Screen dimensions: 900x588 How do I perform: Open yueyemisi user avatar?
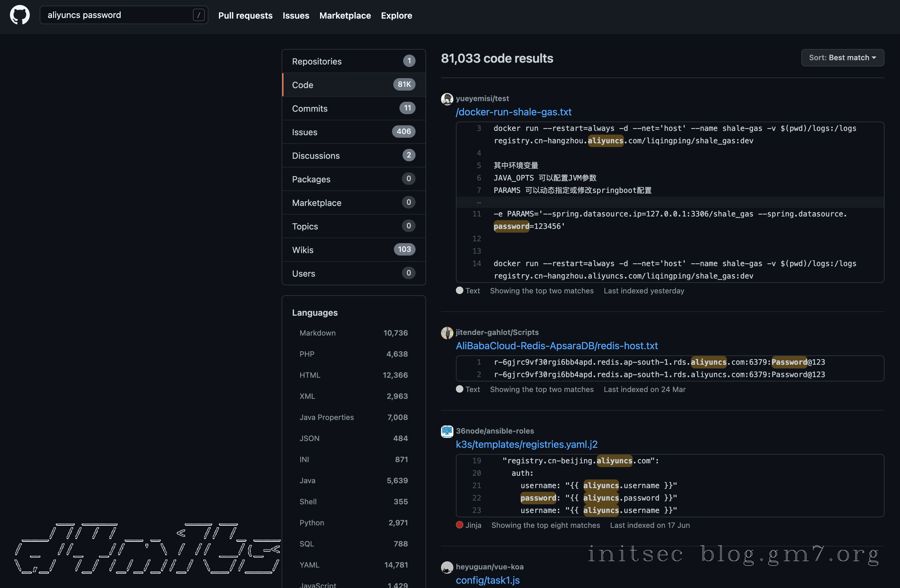pyautogui.click(x=447, y=99)
